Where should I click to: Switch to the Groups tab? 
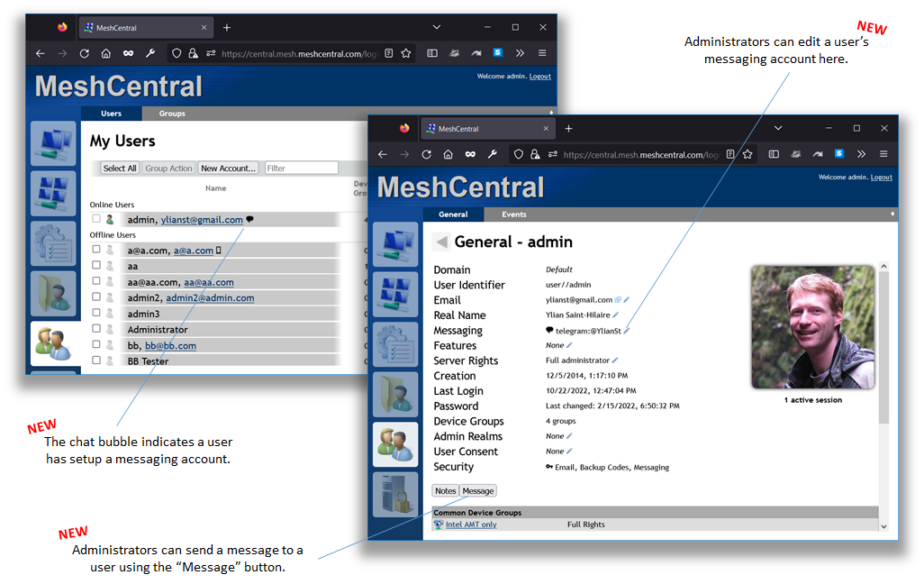(x=171, y=114)
